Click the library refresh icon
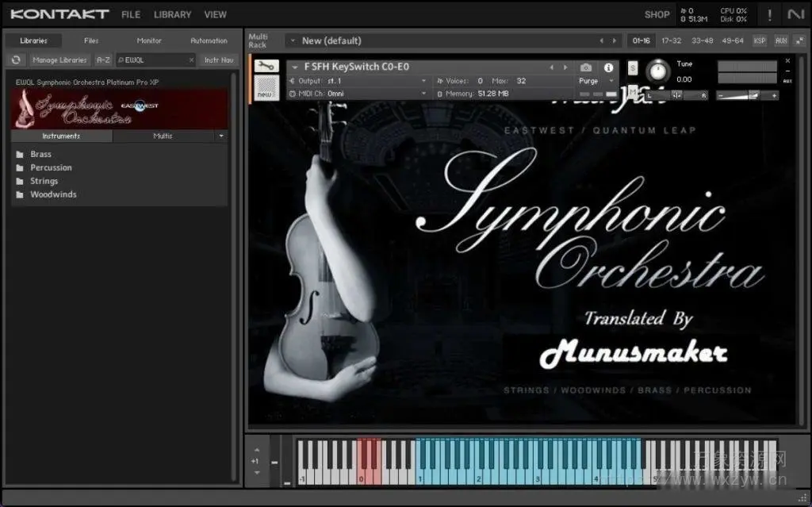Screen dimensions: 812x507 coord(15,60)
